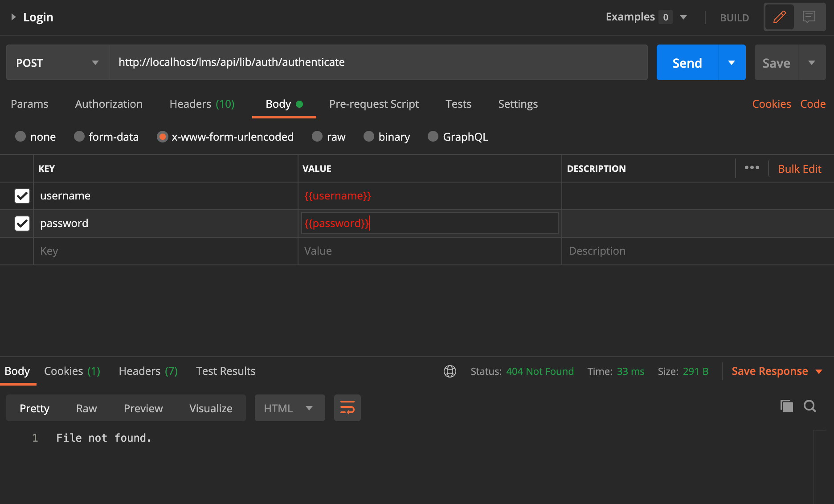Open Bulk Edit mode

click(799, 169)
